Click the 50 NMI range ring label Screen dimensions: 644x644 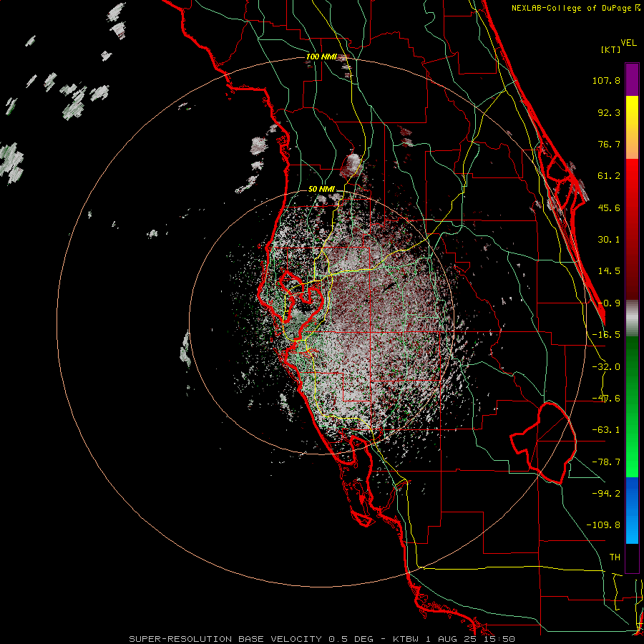[x=321, y=189]
